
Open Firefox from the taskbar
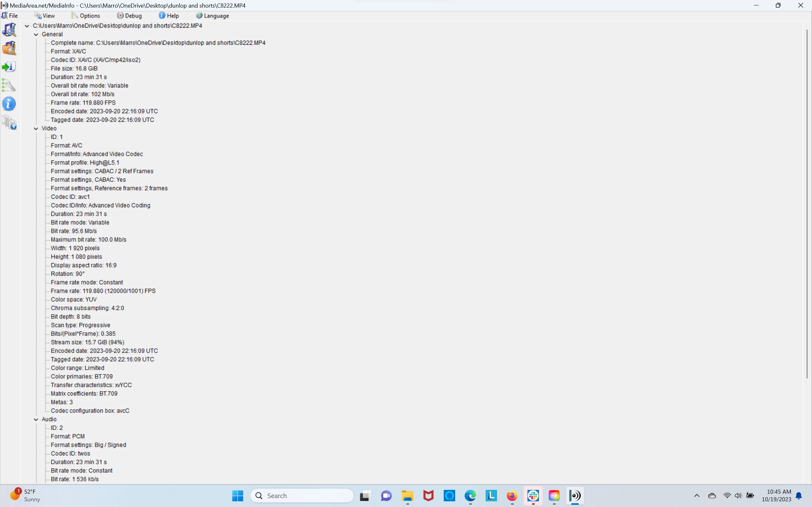pos(512,496)
